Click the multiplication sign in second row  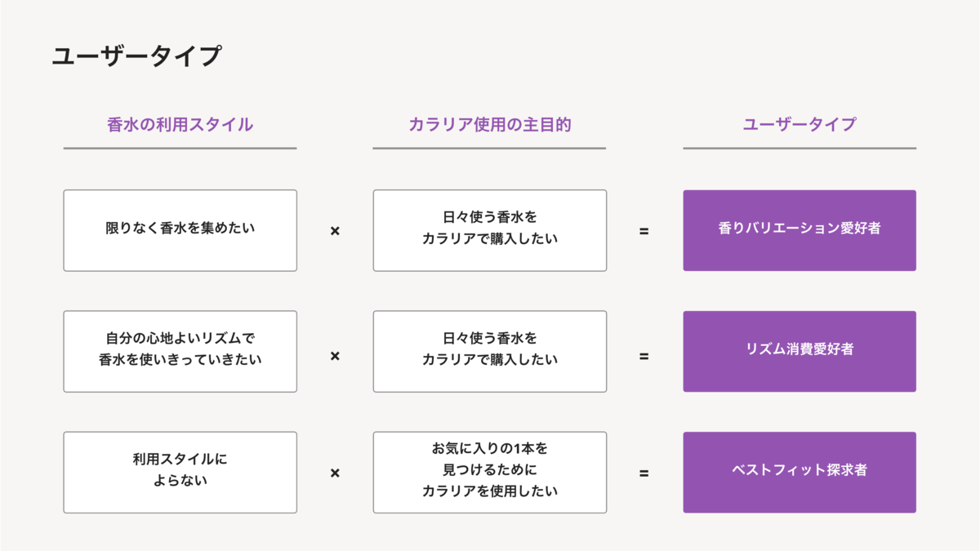coord(335,356)
